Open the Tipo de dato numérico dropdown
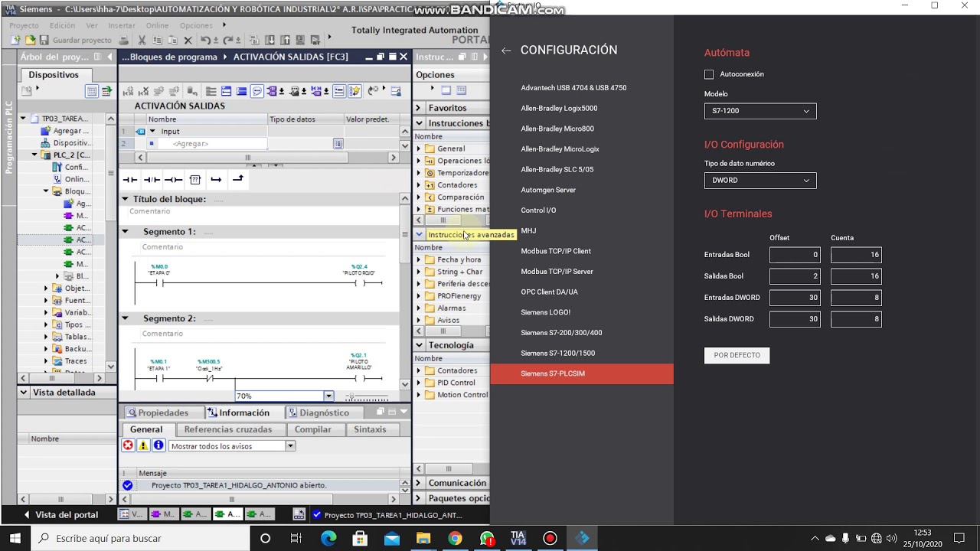Viewport: 980px width, 551px height. point(760,181)
